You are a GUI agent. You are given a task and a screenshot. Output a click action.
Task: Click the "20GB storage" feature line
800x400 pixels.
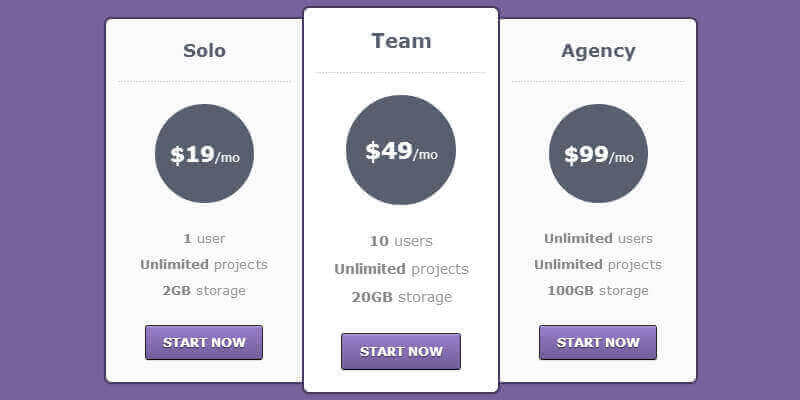click(401, 297)
